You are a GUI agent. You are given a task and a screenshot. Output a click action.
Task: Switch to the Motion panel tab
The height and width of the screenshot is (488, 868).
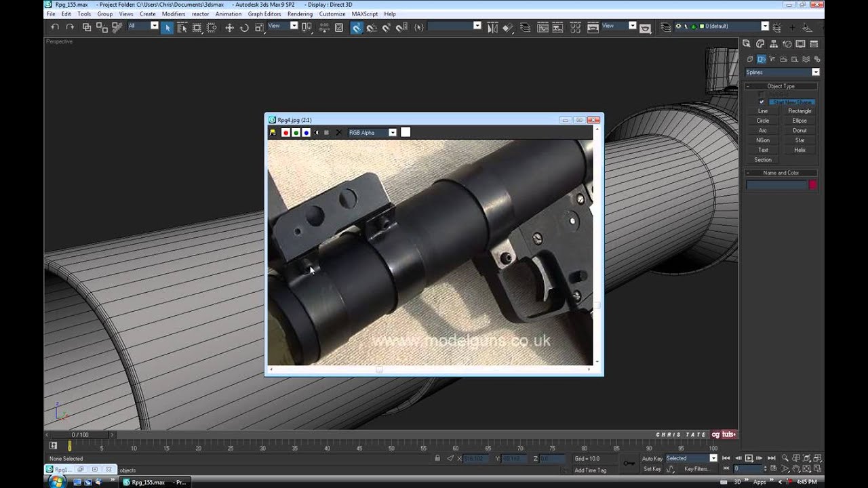click(x=787, y=44)
